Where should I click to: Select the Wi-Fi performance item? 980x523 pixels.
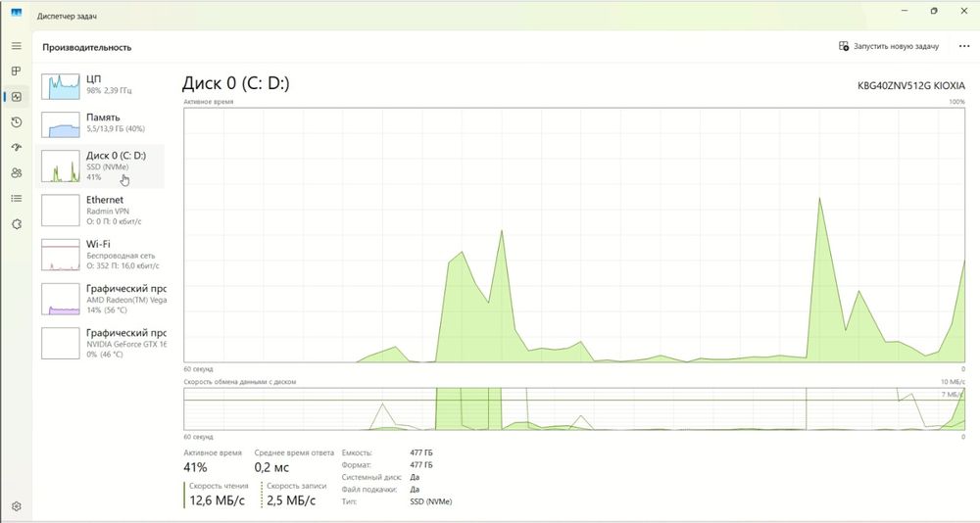coord(100,255)
